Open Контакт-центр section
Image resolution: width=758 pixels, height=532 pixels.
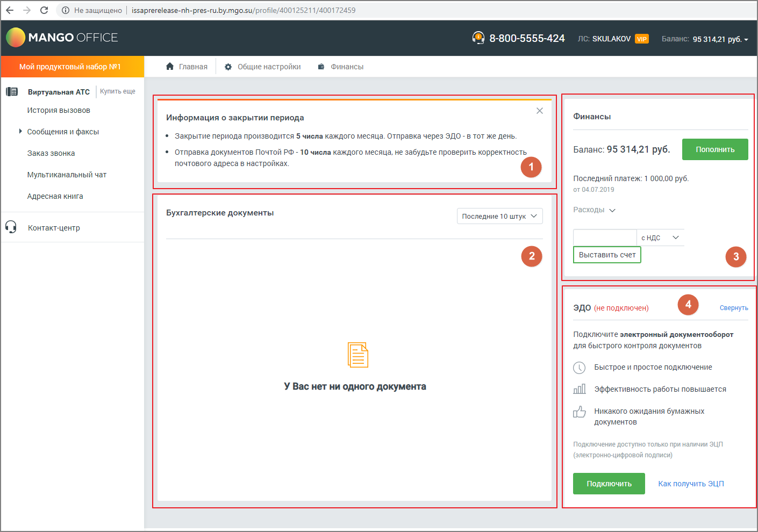54,228
